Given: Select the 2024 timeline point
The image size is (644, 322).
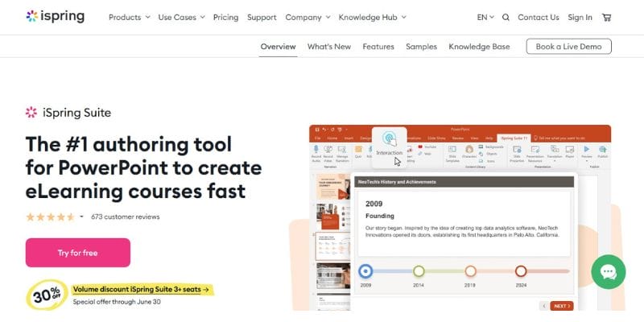Looking at the screenshot, I should click(x=521, y=271).
